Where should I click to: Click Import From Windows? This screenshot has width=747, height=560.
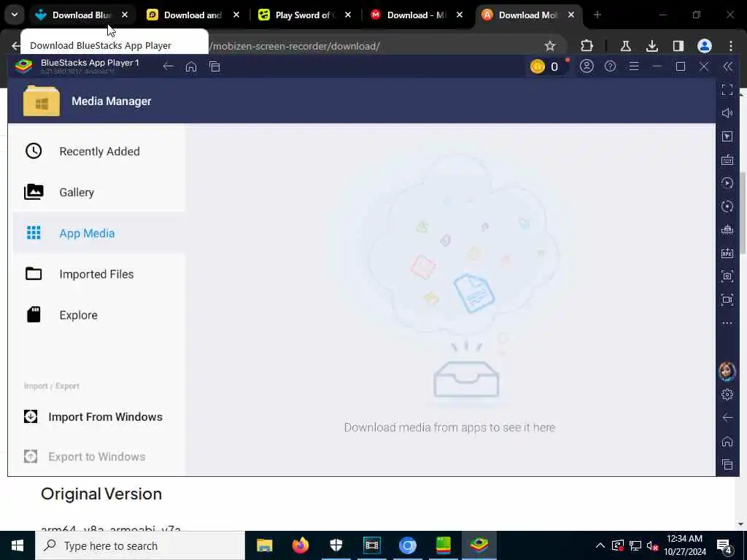[x=93, y=416]
